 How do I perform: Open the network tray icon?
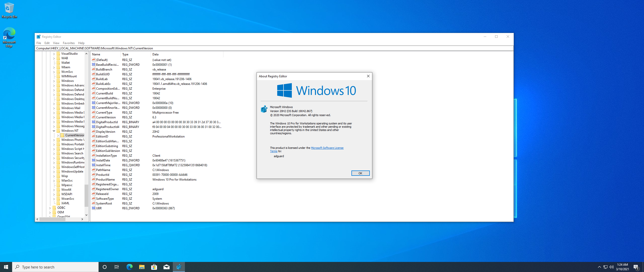(606, 267)
